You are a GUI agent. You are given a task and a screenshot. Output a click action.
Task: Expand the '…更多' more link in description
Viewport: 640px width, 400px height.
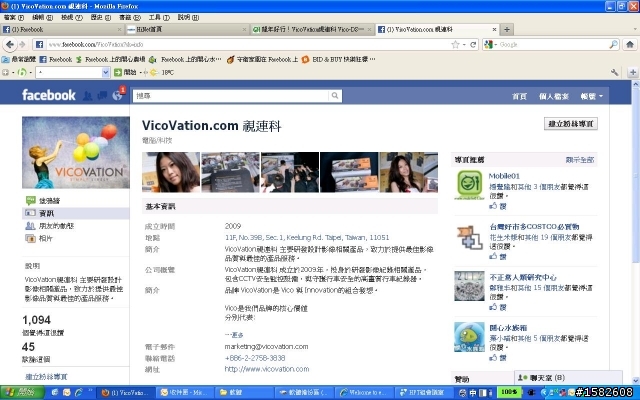point(234,335)
